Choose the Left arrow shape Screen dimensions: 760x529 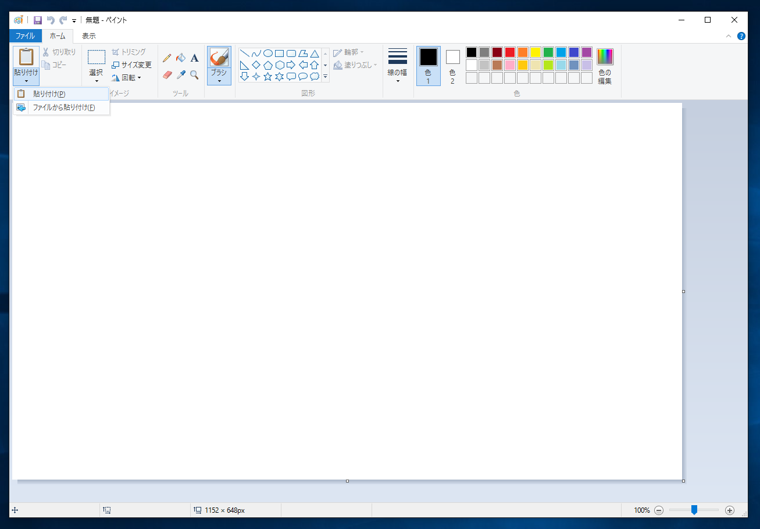303,65
